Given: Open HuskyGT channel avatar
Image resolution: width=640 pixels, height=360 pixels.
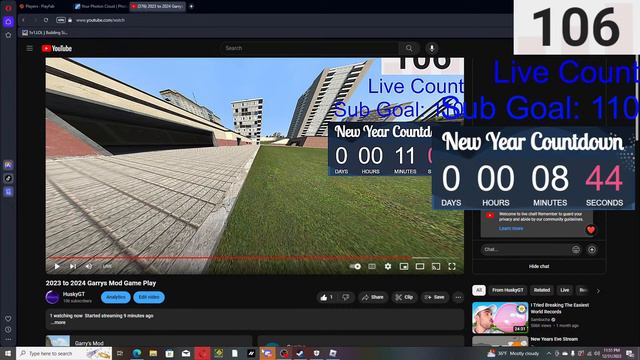Looking at the screenshot, I should point(52,297).
